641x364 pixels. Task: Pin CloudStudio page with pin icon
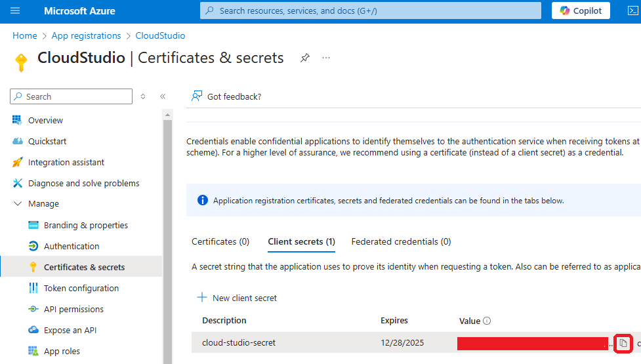coord(304,58)
